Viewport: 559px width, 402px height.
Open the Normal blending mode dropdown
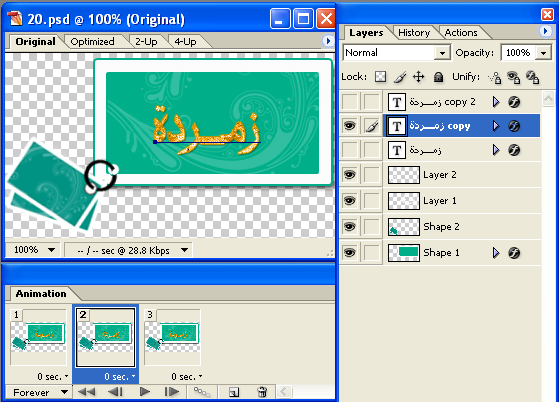tap(442, 53)
